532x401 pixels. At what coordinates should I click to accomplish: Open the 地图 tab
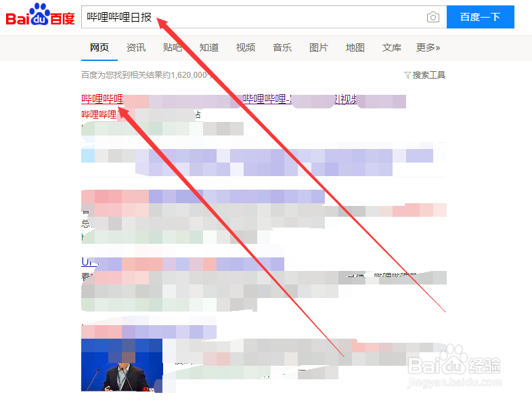tap(355, 47)
